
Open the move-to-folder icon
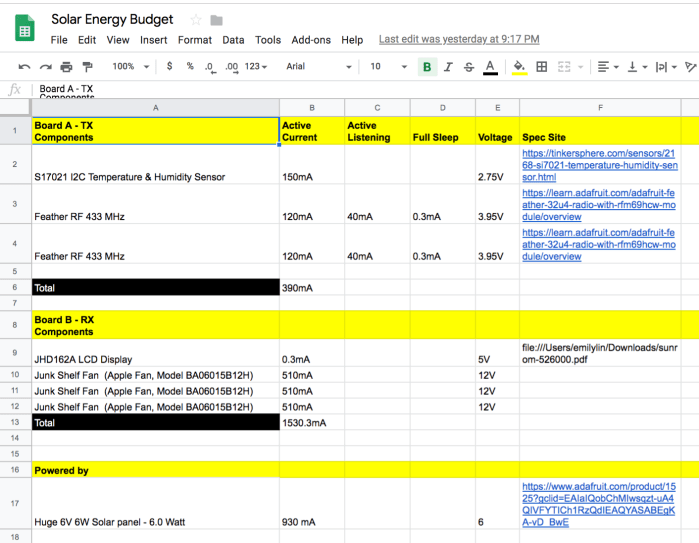tap(217, 20)
